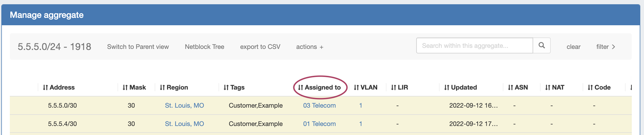Open the actions + dropdown
The height and width of the screenshot is (135, 644).
[310, 47]
